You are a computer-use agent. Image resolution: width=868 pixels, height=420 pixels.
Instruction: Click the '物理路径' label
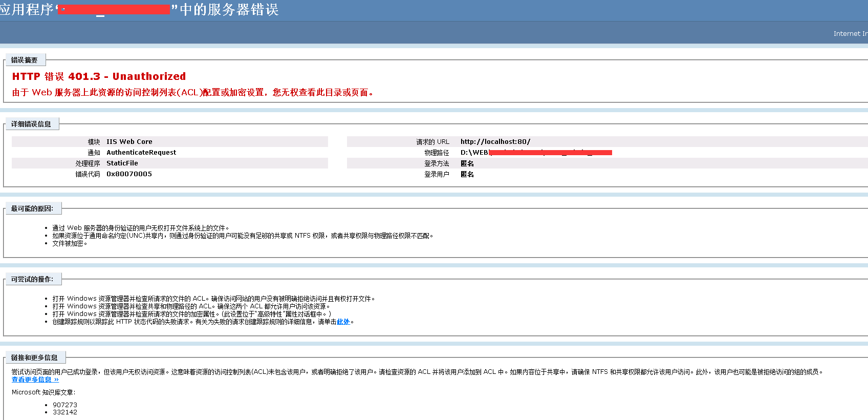(437, 153)
